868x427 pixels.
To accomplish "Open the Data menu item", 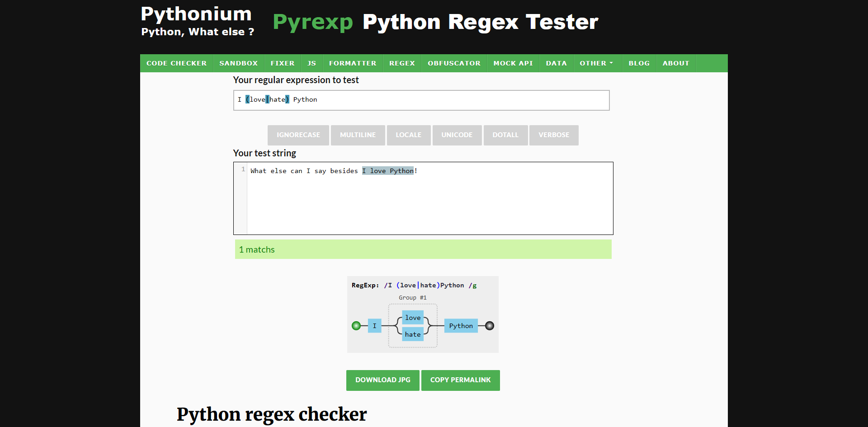I will coord(557,63).
